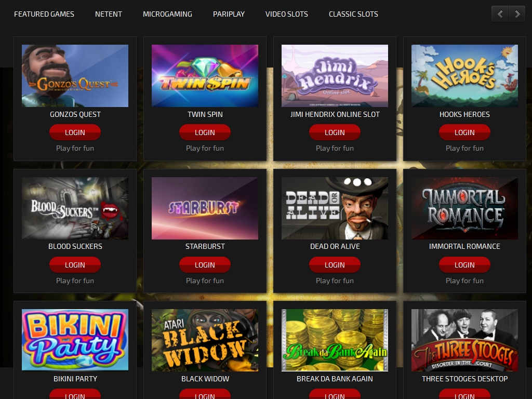Select the Jimi Hendrix slot thumbnail
This screenshot has width=532, height=399.
point(335,76)
